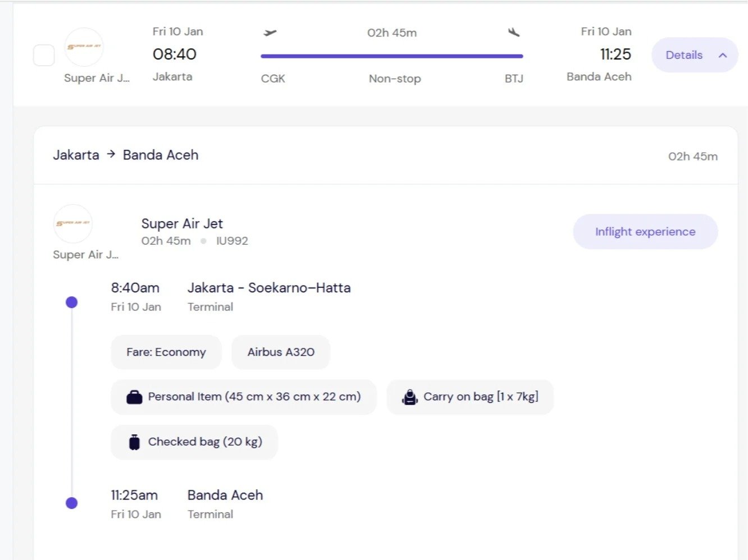Screen dimensions: 748x560
Task: Click the CGK airport code
Action: (273, 79)
